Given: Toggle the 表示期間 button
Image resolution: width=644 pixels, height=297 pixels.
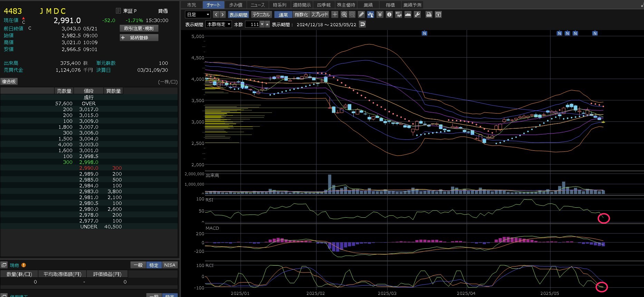Looking at the screenshot, I should [x=238, y=14].
